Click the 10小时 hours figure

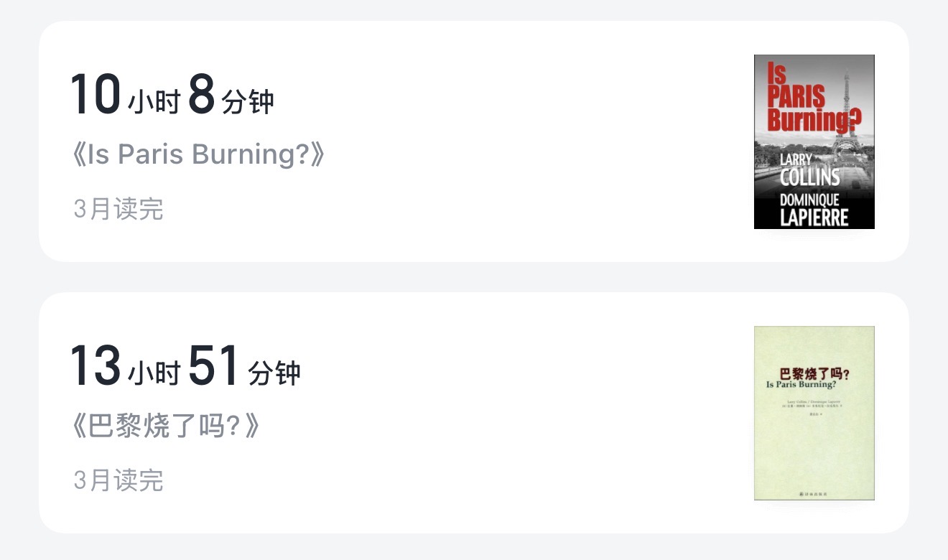(124, 95)
